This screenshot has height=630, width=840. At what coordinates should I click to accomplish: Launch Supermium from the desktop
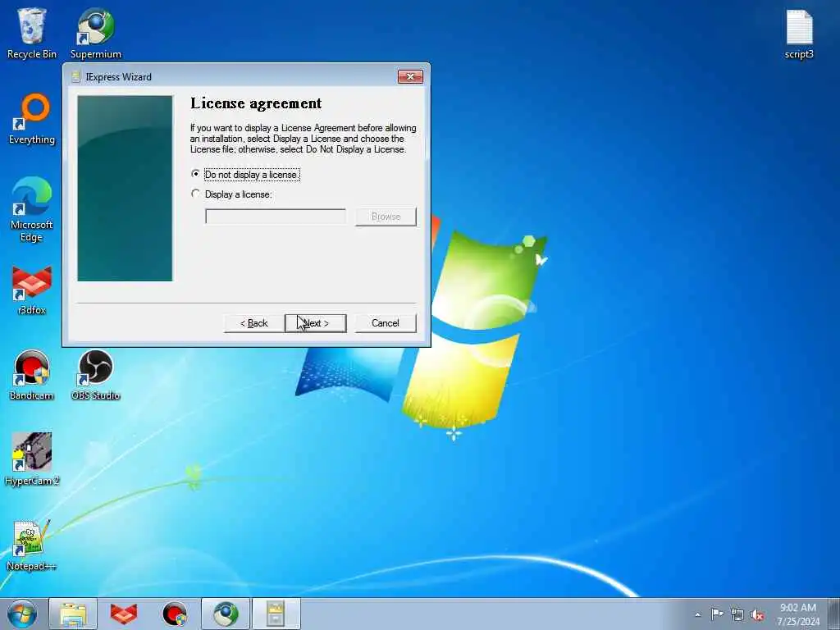pos(96,33)
